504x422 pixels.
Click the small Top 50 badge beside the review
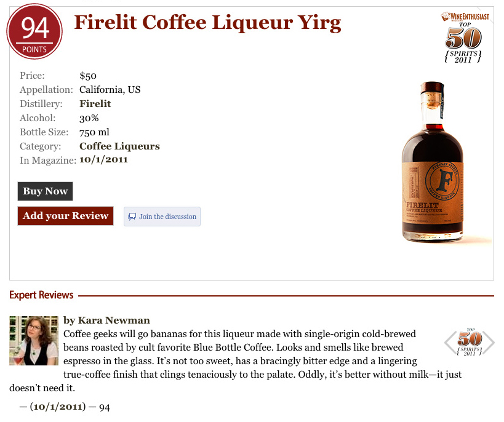470,342
